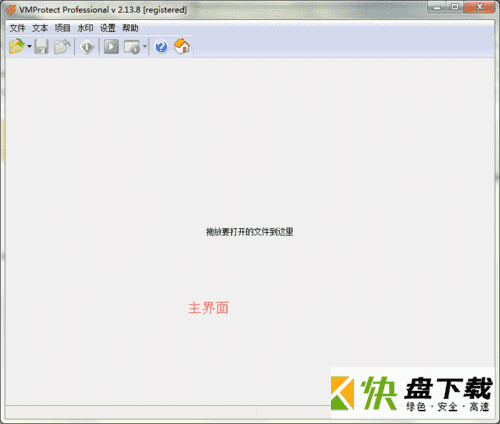500x424 pixels.
Task: Maximize the VMProtect window
Action: click(x=455, y=7)
